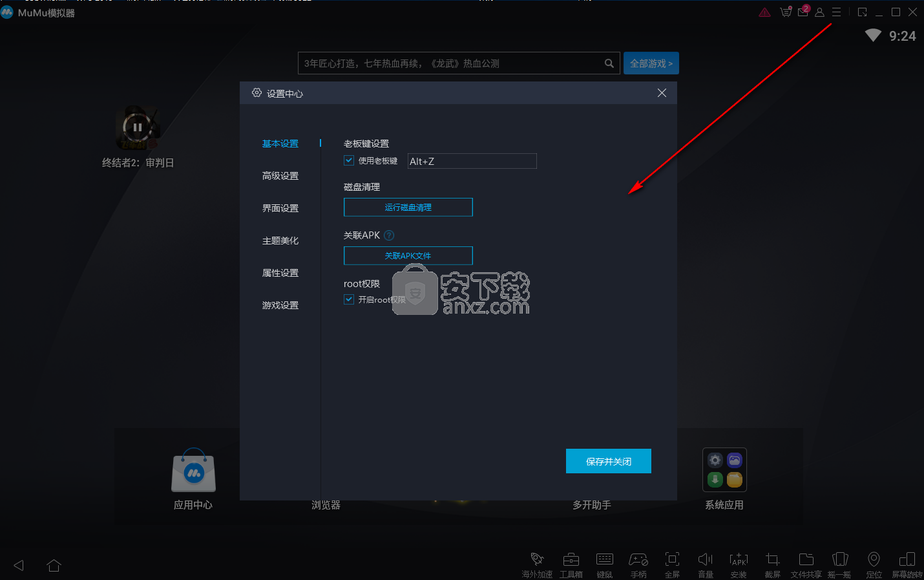Toggle the 开启root权限 checkbox
The image size is (924, 580).
(349, 299)
